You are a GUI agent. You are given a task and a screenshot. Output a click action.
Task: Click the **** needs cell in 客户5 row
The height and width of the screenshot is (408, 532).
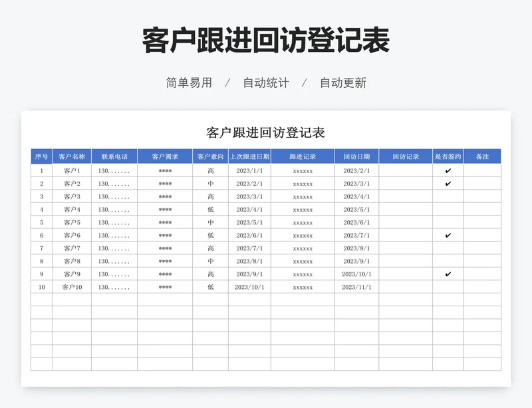point(165,222)
